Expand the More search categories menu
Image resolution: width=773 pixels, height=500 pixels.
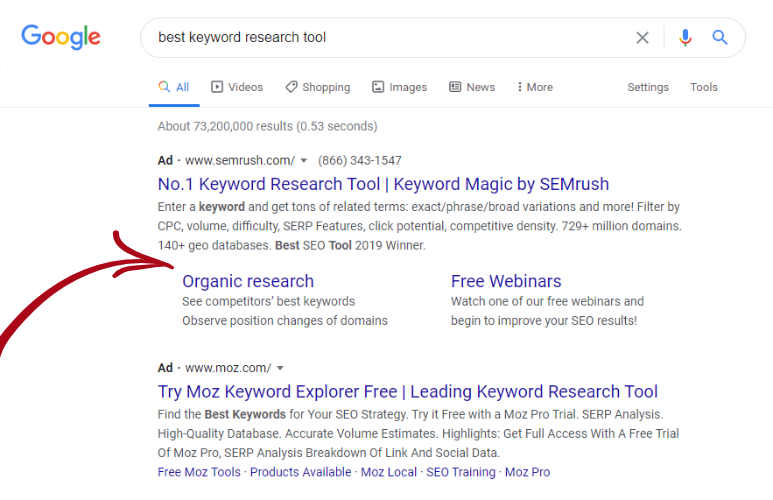point(535,87)
